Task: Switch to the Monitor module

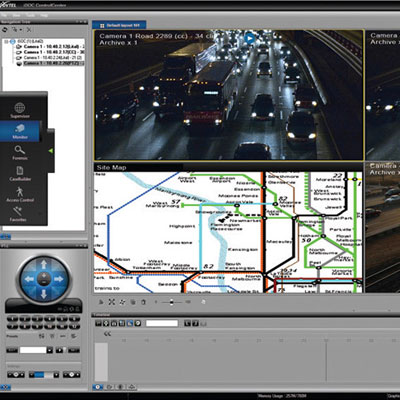Action: coord(20,131)
